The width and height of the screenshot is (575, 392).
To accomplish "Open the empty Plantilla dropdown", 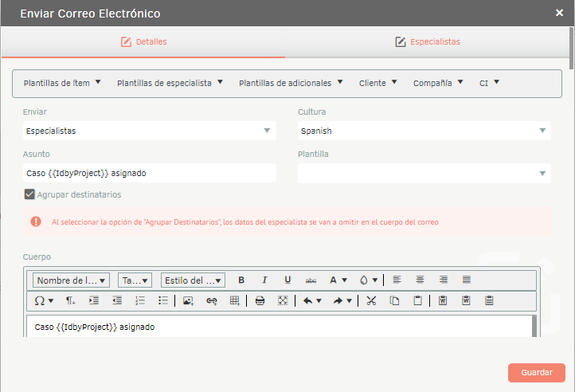I will [x=424, y=173].
